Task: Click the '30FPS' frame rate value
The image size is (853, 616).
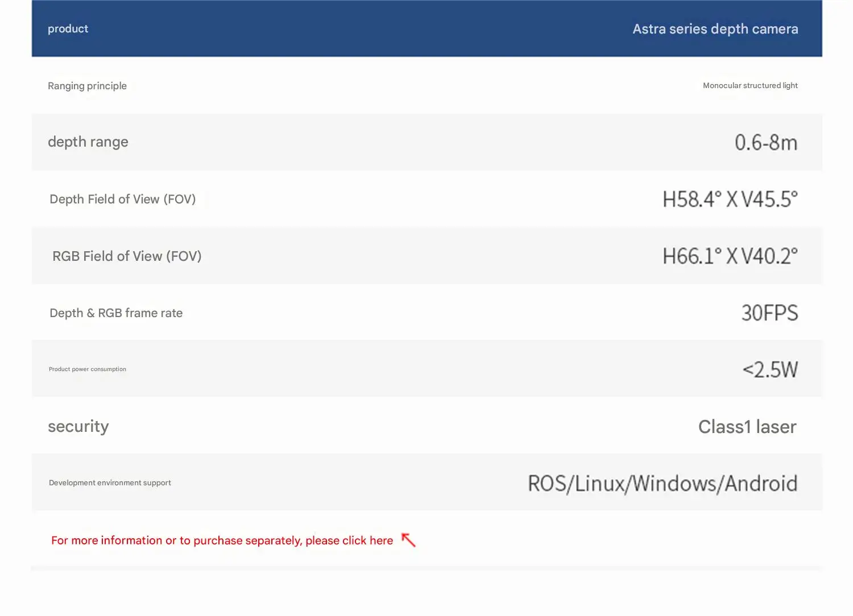Action: 769,313
